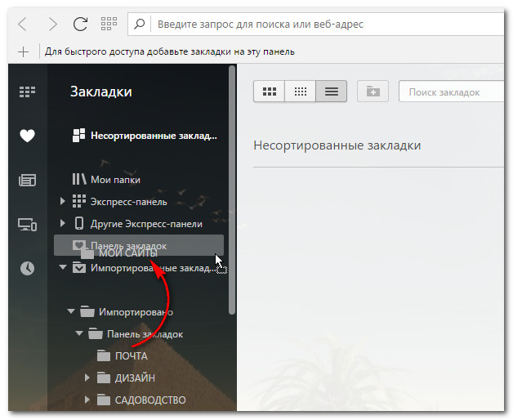Open news feed icon in sidebar
The width and height of the screenshot is (513, 420).
[27, 180]
